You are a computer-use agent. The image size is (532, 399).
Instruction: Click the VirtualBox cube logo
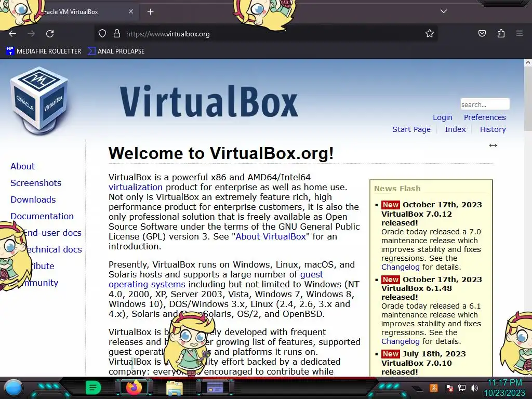[39, 100]
